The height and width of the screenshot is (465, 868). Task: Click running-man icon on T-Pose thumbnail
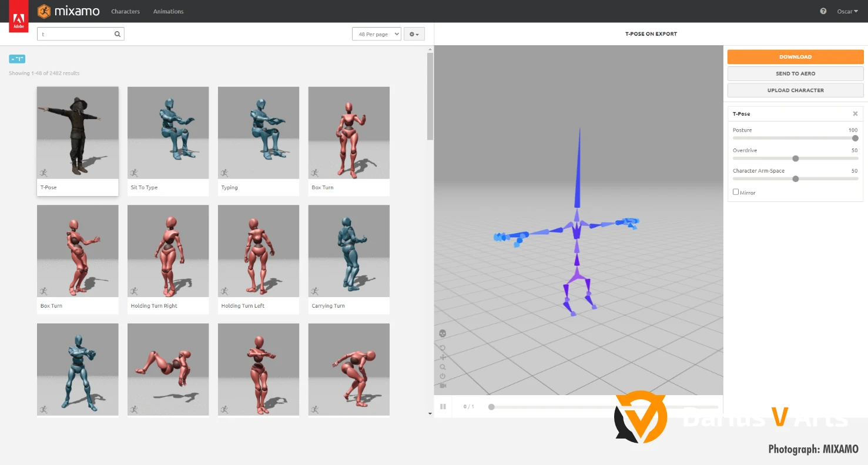tap(43, 173)
